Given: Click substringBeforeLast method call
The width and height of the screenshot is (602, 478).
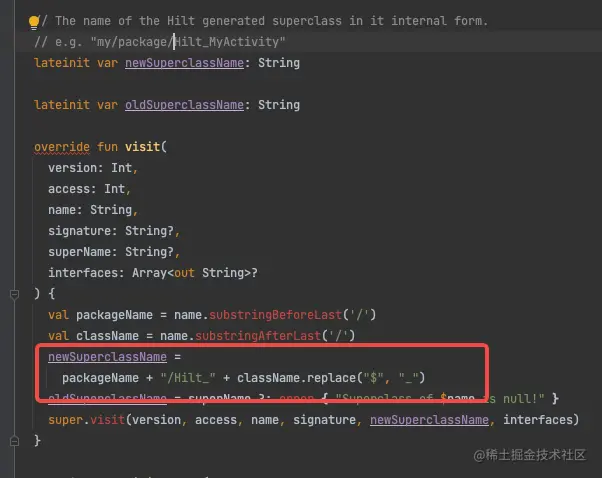Looking at the screenshot, I should (x=275, y=315).
